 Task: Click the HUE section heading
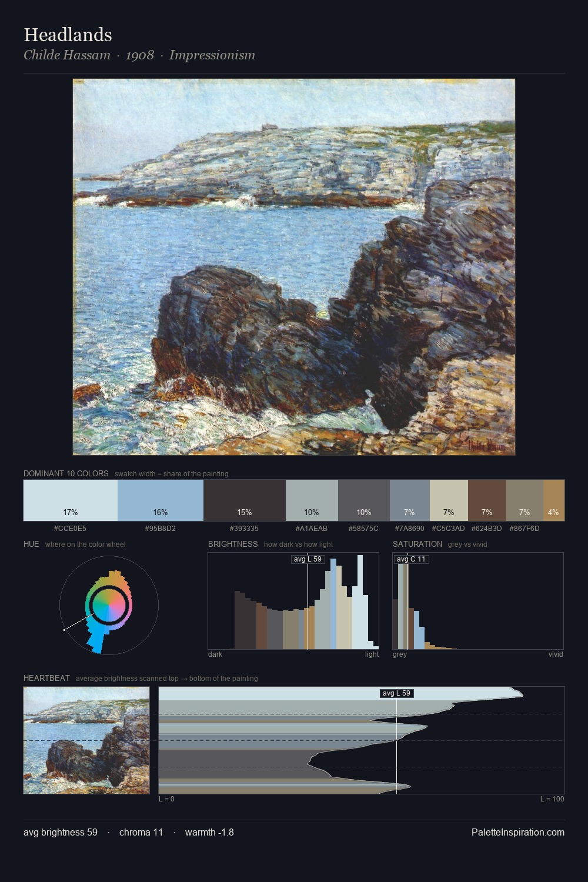pyautogui.click(x=31, y=544)
